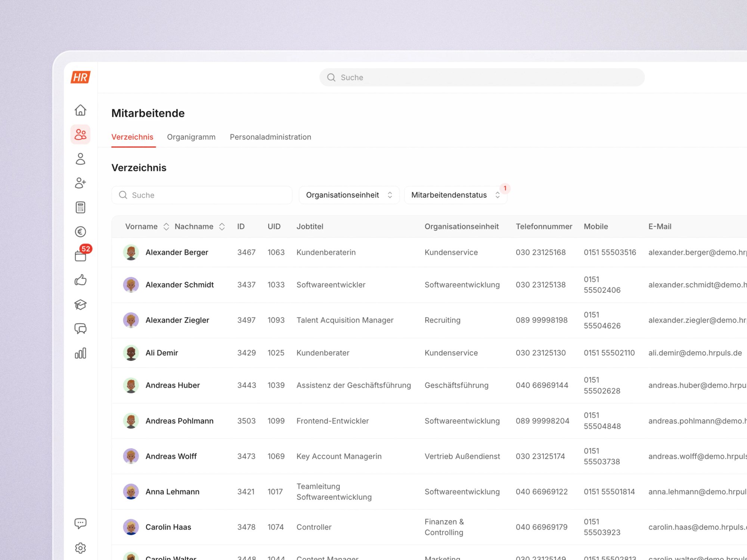This screenshot has width=747, height=560.
Task: Open the Organisationseinheit filter dropdown
Action: (349, 195)
